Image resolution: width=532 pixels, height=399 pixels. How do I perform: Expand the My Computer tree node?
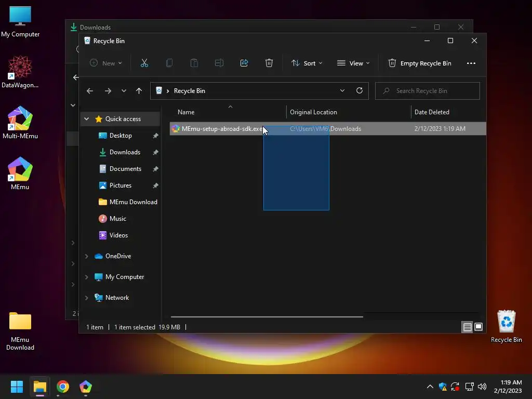click(87, 277)
